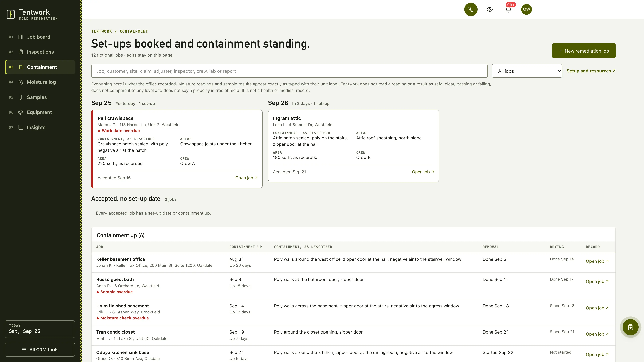Click the Sample overdue warning icon
This screenshot has width=644, height=362.
tap(98, 292)
